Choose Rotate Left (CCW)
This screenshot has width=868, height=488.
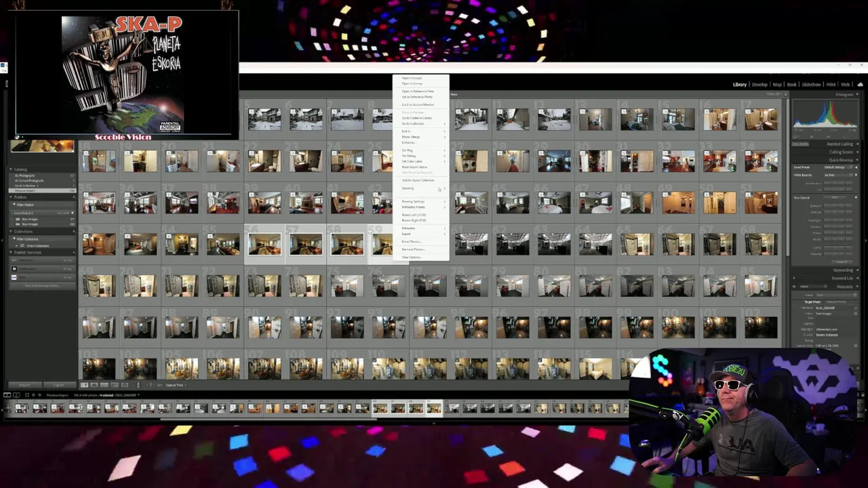420,215
